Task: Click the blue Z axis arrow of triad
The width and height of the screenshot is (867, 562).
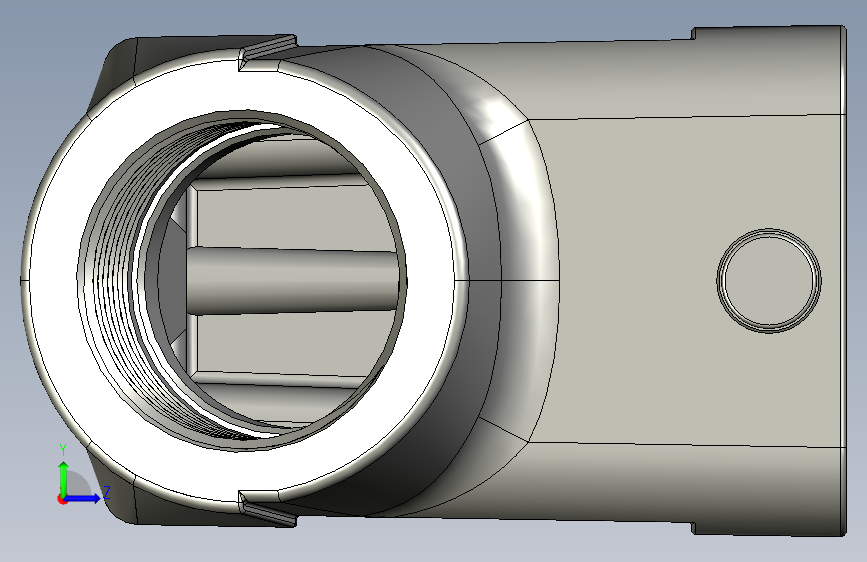Action: point(84,498)
